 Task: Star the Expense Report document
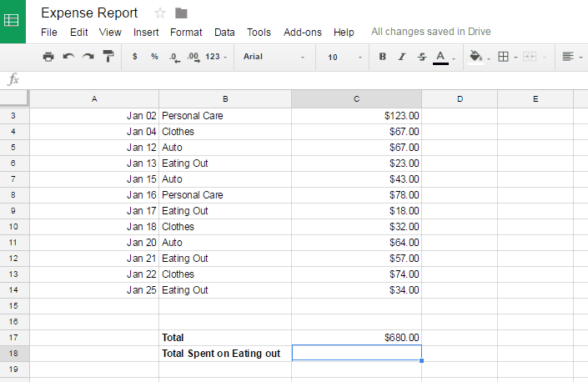160,13
